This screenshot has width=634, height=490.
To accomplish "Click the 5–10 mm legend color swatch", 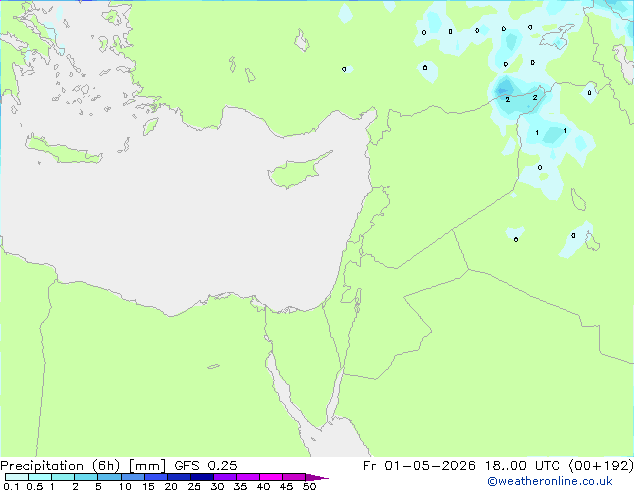I will tap(109, 477).
